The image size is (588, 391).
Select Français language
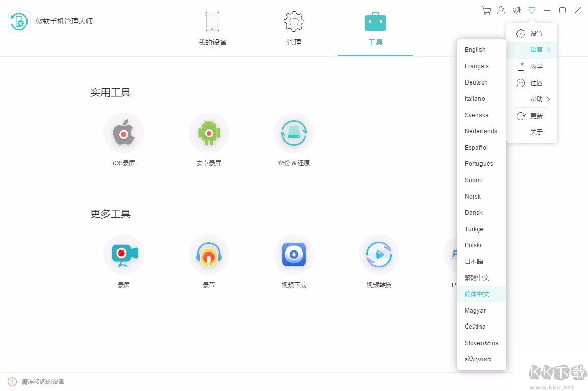482,66
